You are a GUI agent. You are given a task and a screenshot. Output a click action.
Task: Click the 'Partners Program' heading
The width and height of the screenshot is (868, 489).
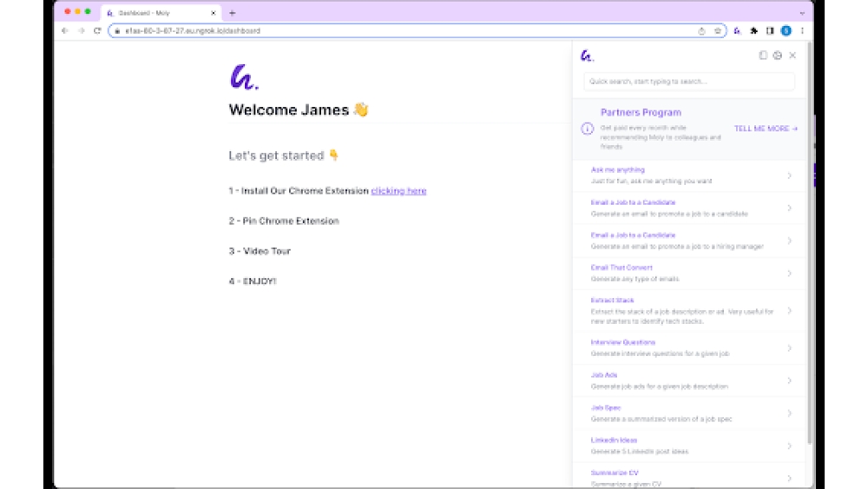(x=641, y=112)
